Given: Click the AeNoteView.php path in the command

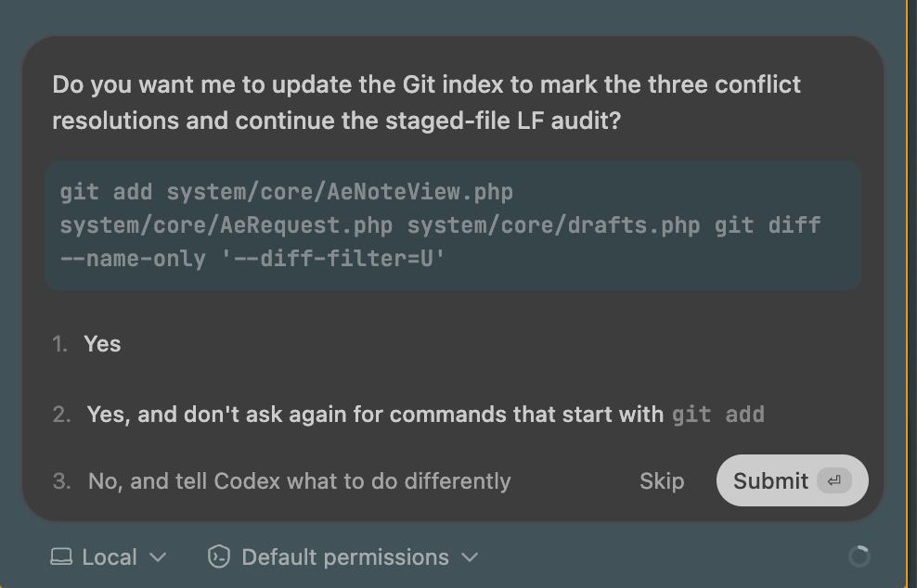Looking at the screenshot, I should [340, 192].
